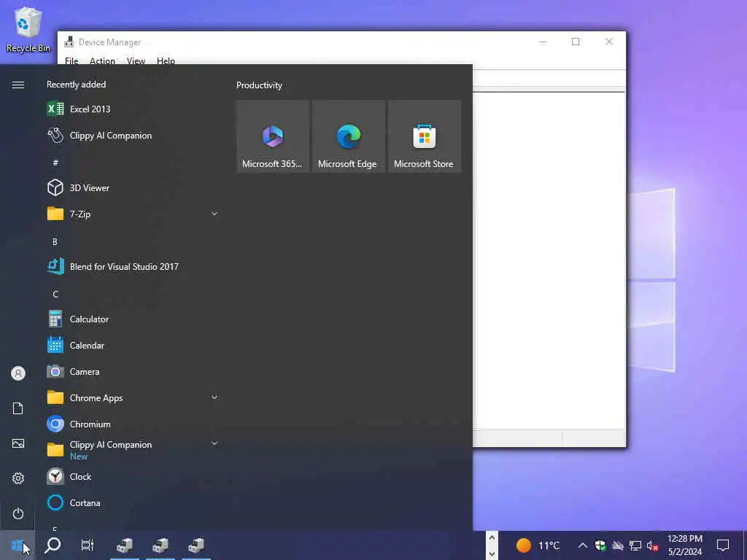
Task: Open the Chrome Apps folder
Action: pyautogui.click(x=133, y=397)
